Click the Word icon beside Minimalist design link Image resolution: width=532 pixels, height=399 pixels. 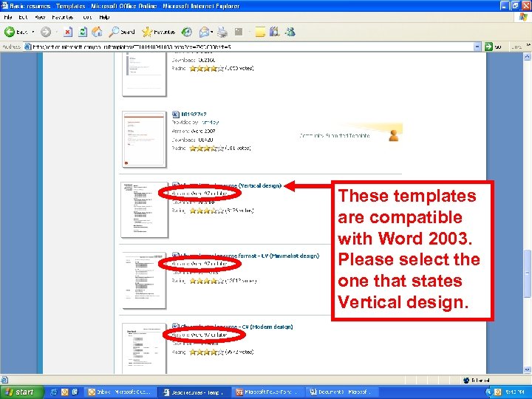(x=175, y=256)
